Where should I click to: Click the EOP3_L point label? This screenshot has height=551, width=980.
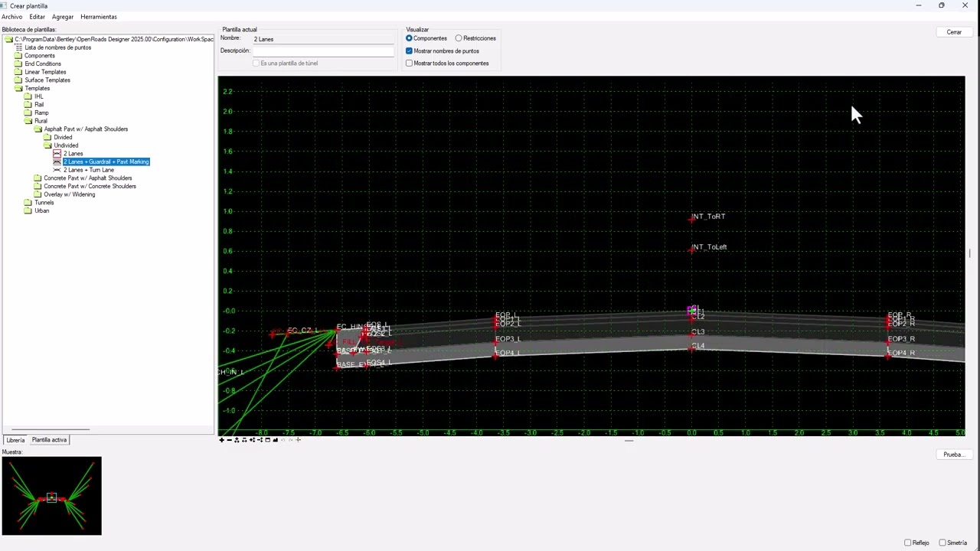click(508, 339)
